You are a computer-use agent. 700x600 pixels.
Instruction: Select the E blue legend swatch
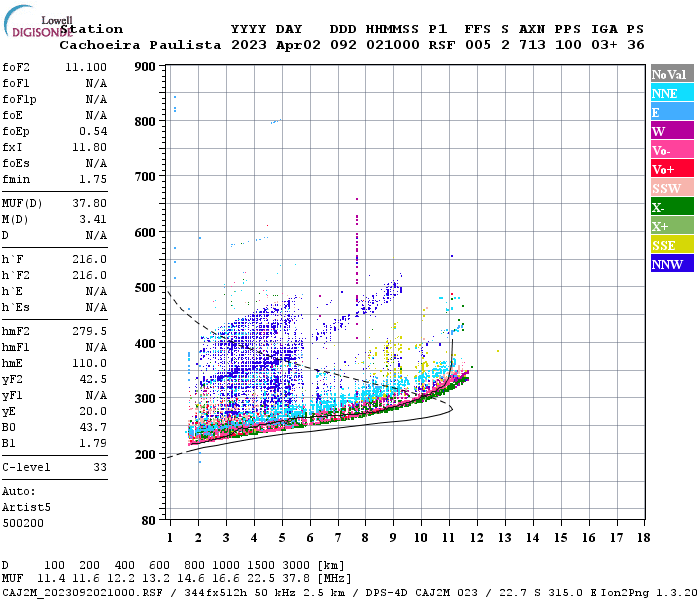672,112
